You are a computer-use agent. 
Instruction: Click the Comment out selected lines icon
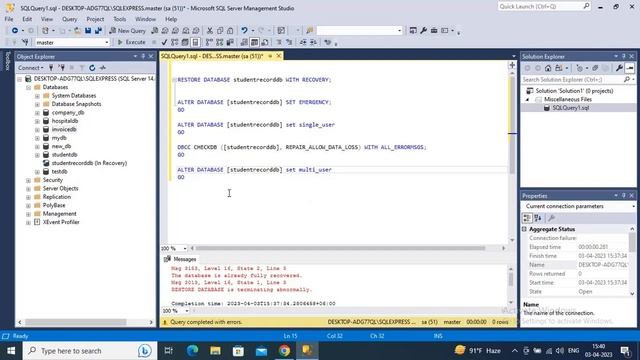[279, 42]
